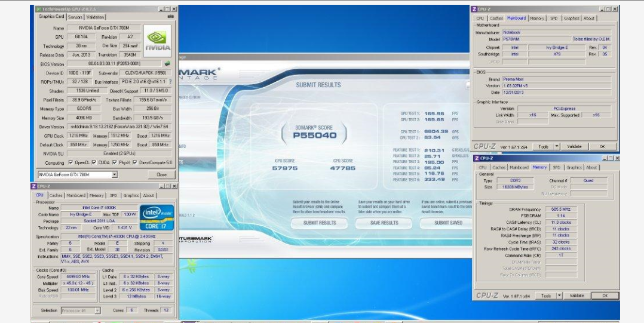Click the Subvendor value CLEVO/KAPOK
The height and width of the screenshot is (323, 644).
point(145,73)
